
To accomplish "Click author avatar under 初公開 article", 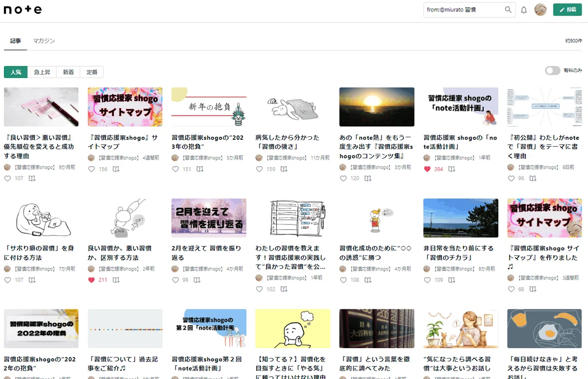I will pos(511,167).
